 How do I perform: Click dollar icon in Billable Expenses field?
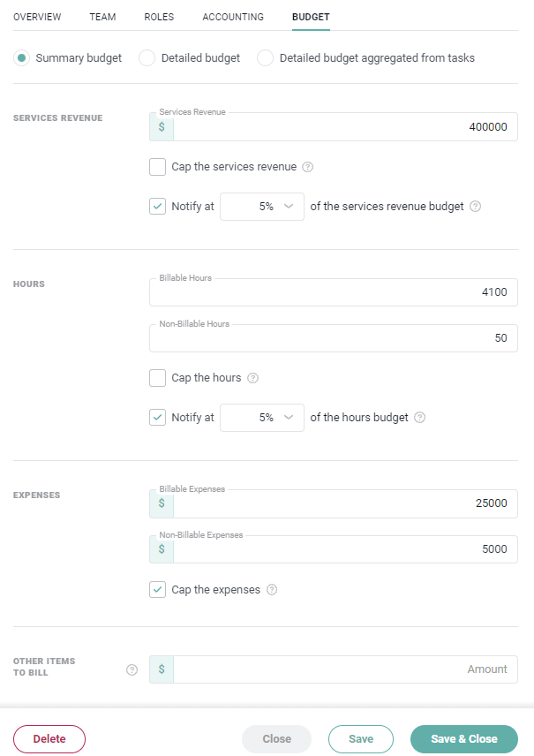(x=162, y=503)
